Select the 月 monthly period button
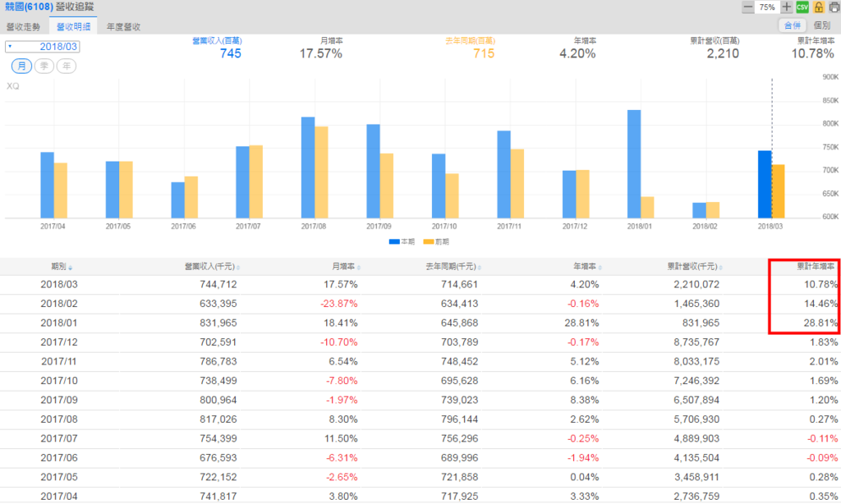 (21, 66)
